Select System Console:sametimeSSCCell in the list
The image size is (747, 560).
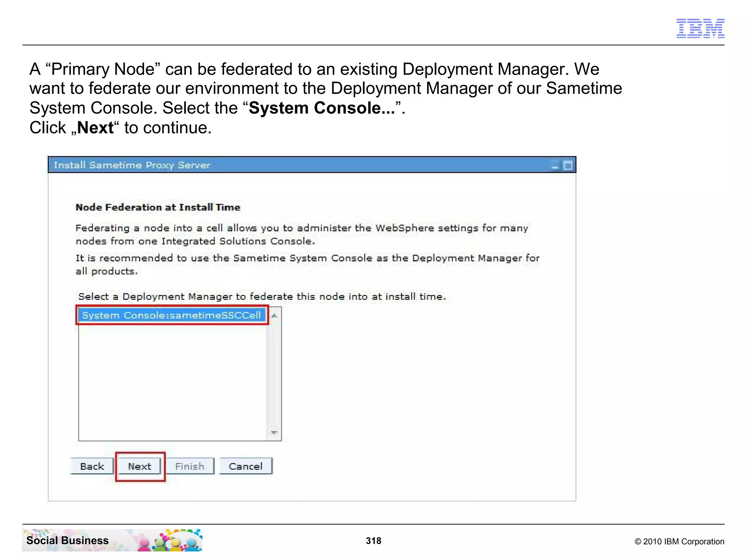point(172,315)
